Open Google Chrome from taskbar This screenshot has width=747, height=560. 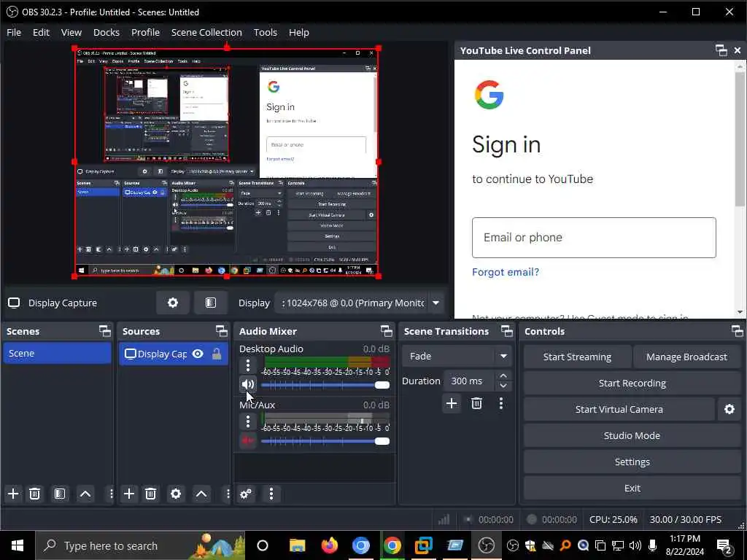coord(392,545)
